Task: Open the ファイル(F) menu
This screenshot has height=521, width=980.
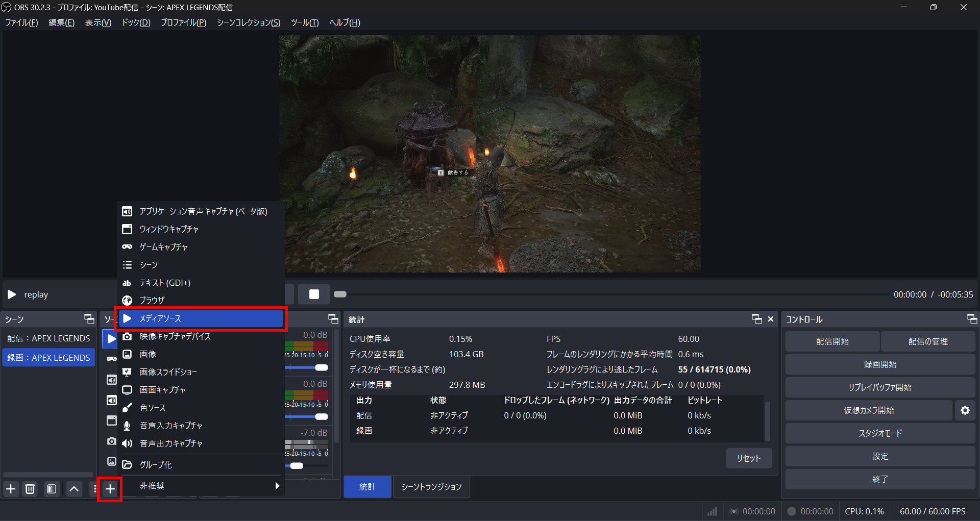Action: coord(21,22)
